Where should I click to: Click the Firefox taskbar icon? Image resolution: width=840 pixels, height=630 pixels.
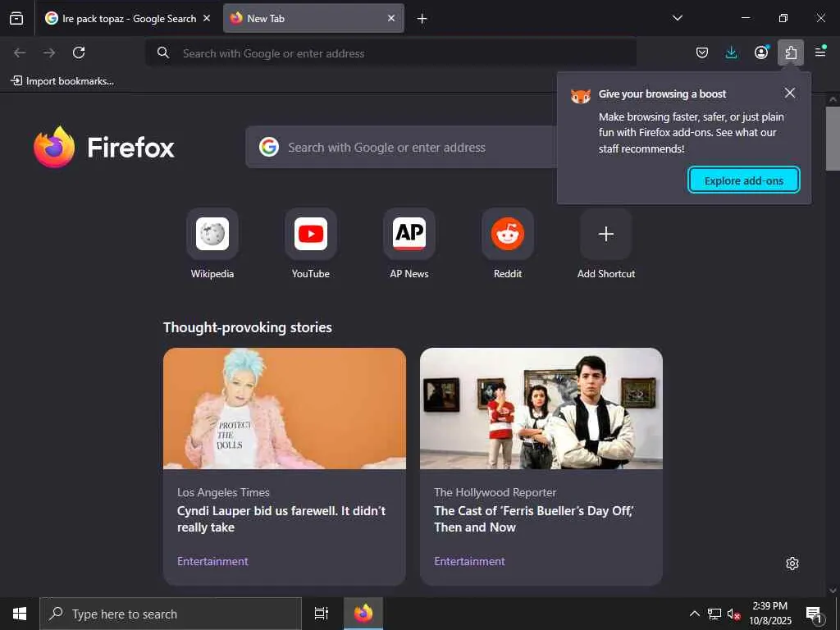tap(363, 614)
